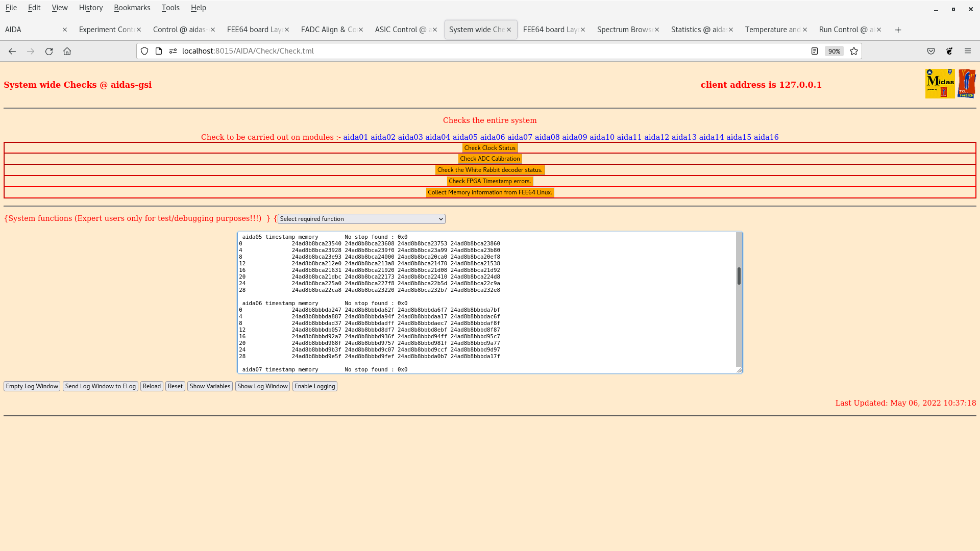Run Check Clock Status
Image resolution: width=980 pixels, height=551 pixels.
[x=490, y=148]
